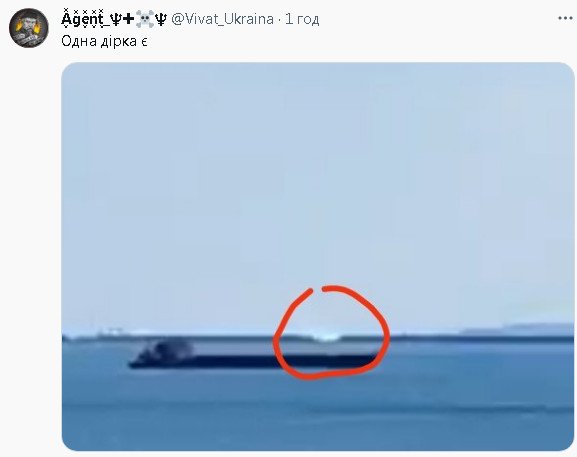Viewport: 577px width, 457px height.
Task: Click the gap in the red circle
Action: pyautogui.click(x=318, y=290)
